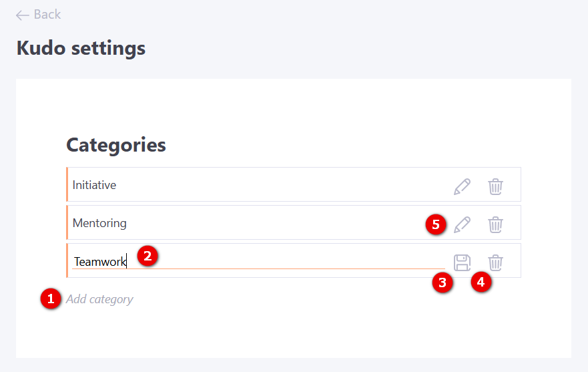Click the Categories section heading
Viewport: 588px width, 372px height.
point(116,145)
